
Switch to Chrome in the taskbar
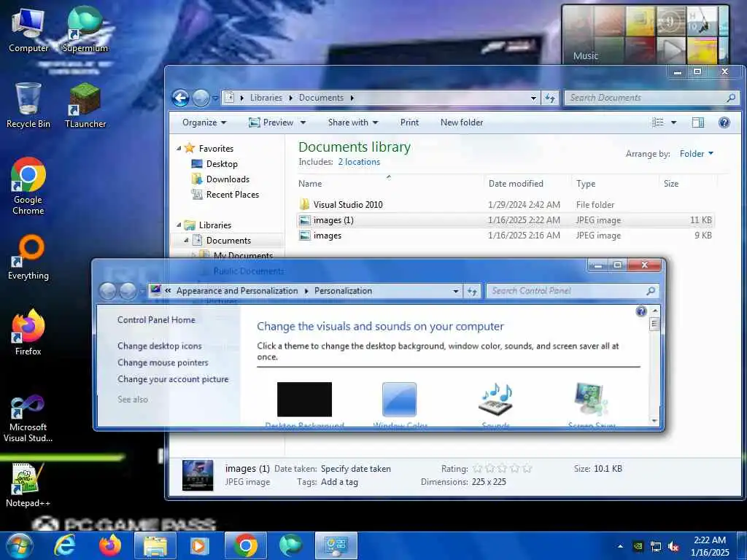tap(246, 545)
